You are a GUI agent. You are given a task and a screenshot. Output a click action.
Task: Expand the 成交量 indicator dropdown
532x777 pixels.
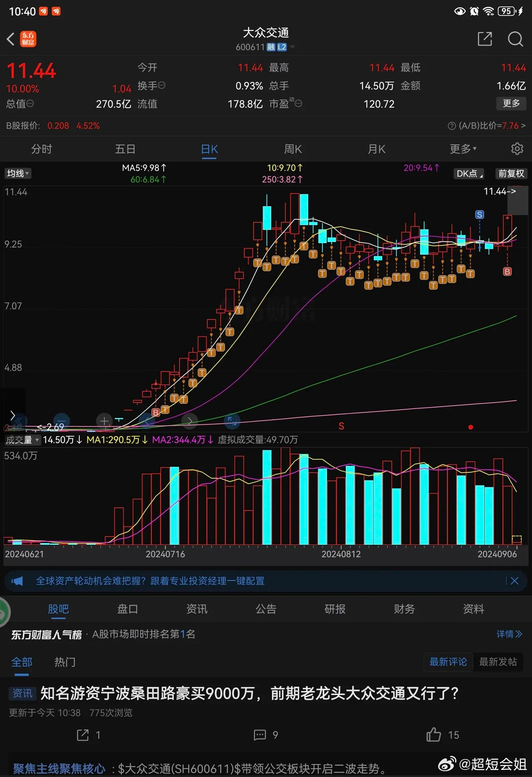[22, 440]
